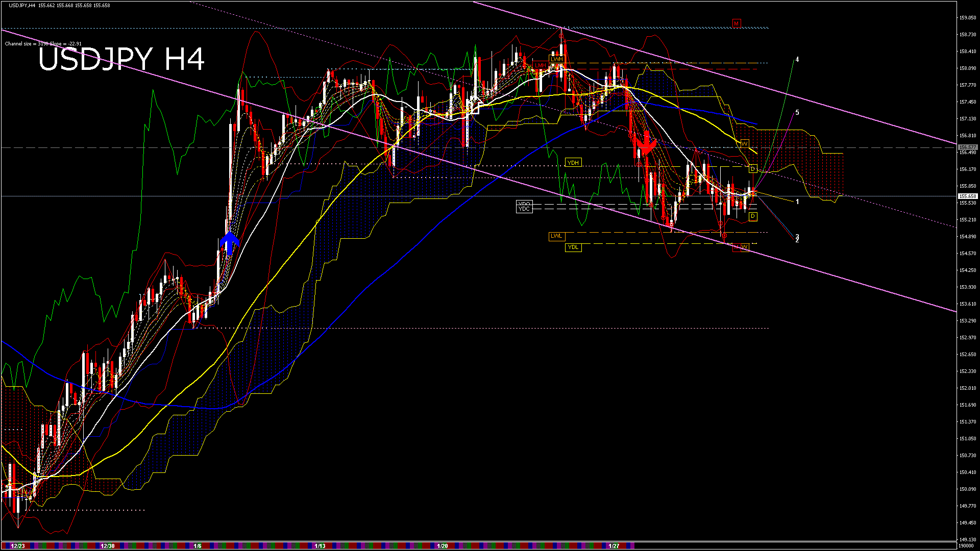Click the 1/27 date on time axis

pyautogui.click(x=614, y=546)
